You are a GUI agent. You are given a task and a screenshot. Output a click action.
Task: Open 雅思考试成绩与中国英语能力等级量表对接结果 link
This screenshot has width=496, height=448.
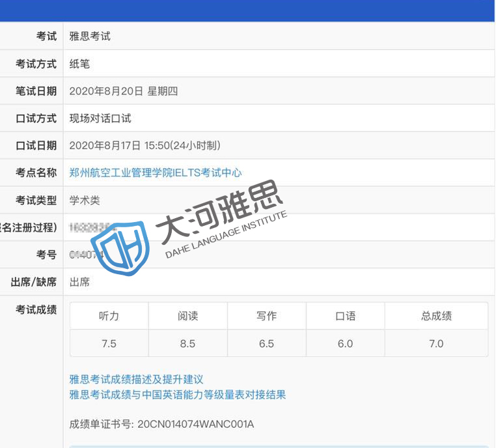(x=178, y=395)
